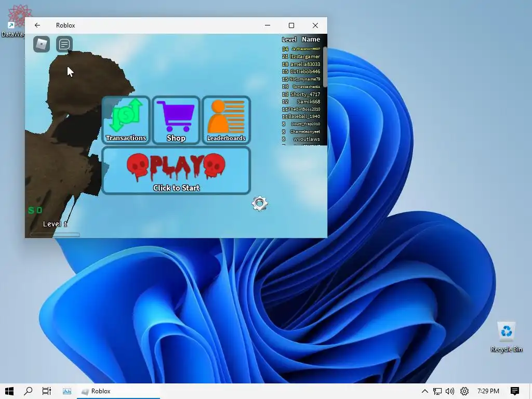The height and width of the screenshot is (399, 532).
Task: Go back with the Roblox arrow
Action: 37,25
